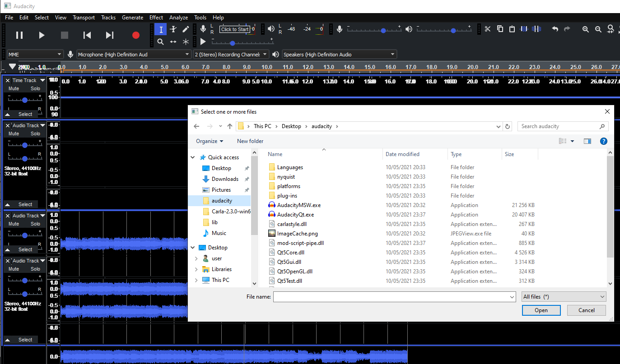620x364 pixels.
Task: Pause playback with the Pause button
Action: [x=19, y=35]
